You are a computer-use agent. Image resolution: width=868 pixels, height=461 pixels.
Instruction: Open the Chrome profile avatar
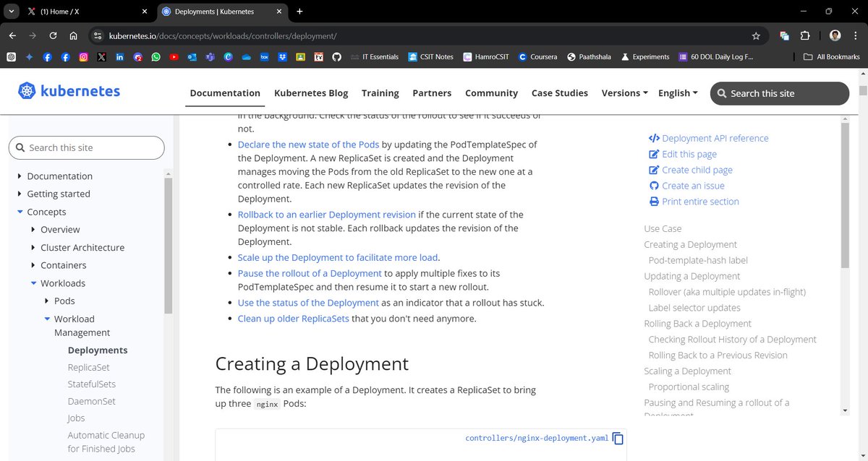[x=835, y=35]
